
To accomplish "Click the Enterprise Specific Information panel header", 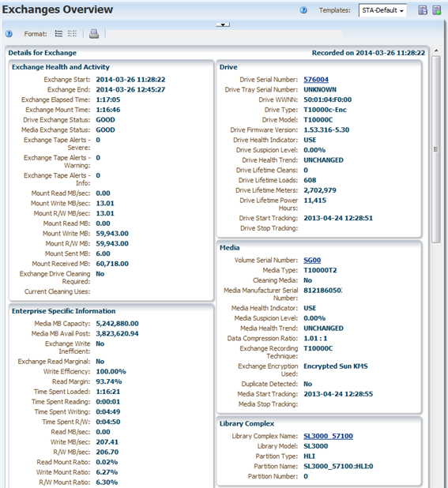I will (x=63, y=311).
